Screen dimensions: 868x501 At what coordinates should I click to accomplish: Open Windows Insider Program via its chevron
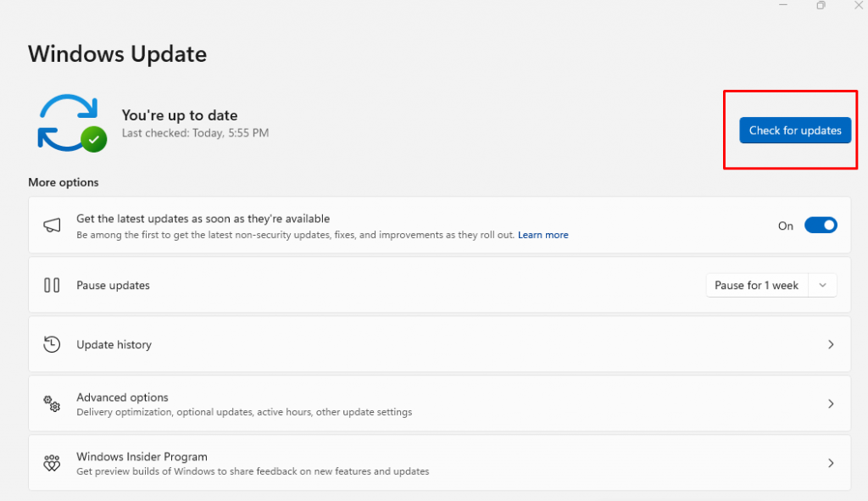coord(831,463)
